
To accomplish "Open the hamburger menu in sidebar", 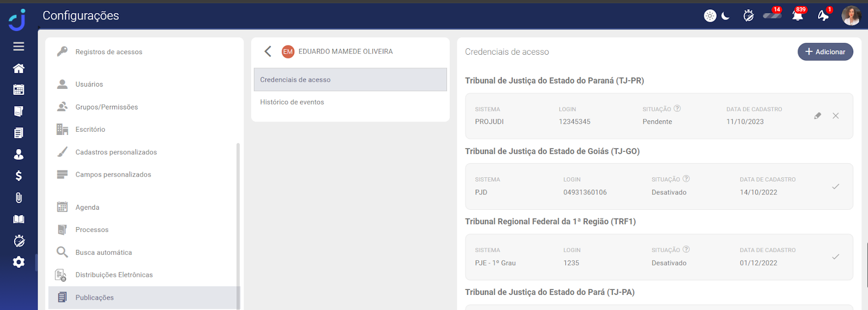I will [x=18, y=47].
